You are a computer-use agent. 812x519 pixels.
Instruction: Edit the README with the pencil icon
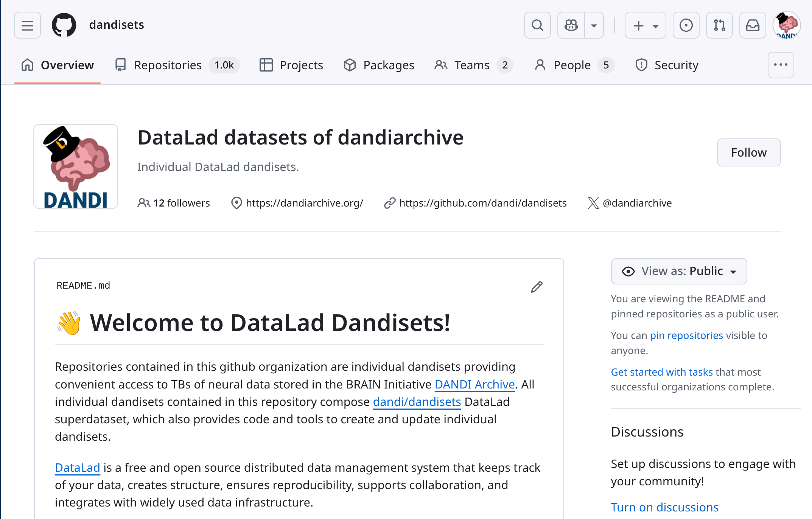536,287
